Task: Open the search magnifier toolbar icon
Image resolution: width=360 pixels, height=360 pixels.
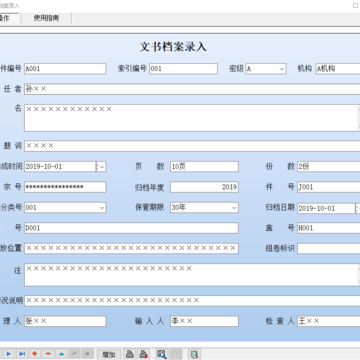Action: (162, 354)
